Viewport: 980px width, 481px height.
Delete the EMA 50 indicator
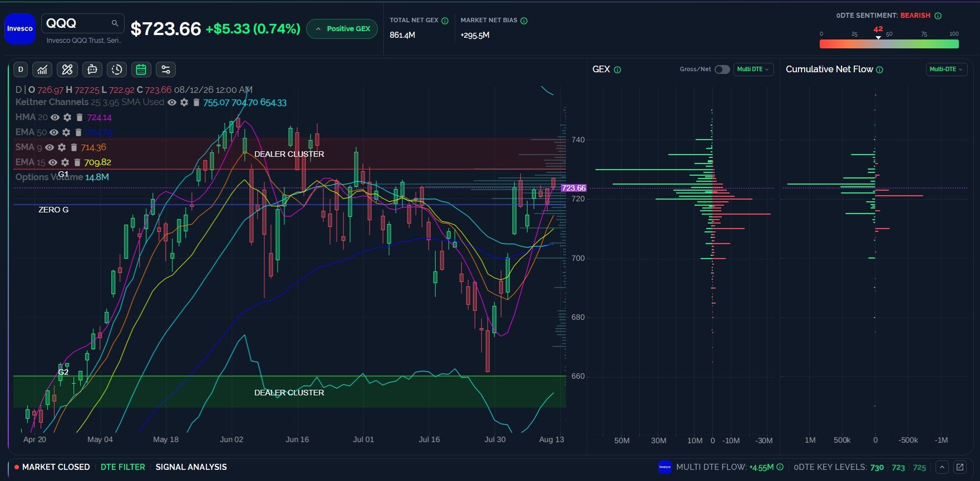click(x=78, y=132)
